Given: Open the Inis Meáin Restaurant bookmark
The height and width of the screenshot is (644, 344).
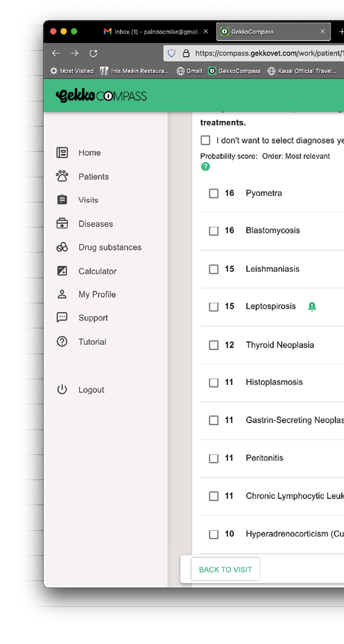Looking at the screenshot, I should 134,71.
